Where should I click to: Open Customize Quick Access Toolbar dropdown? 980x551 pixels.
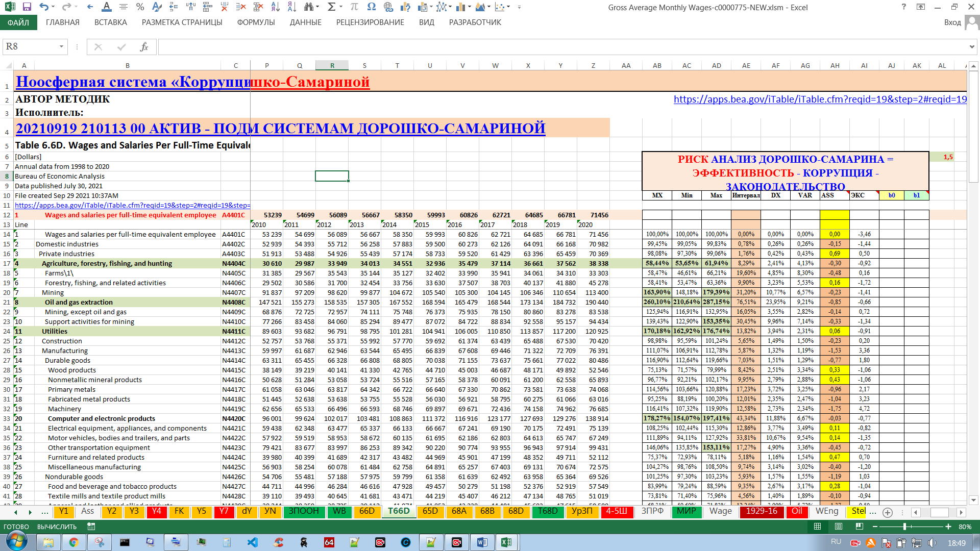[519, 7]
